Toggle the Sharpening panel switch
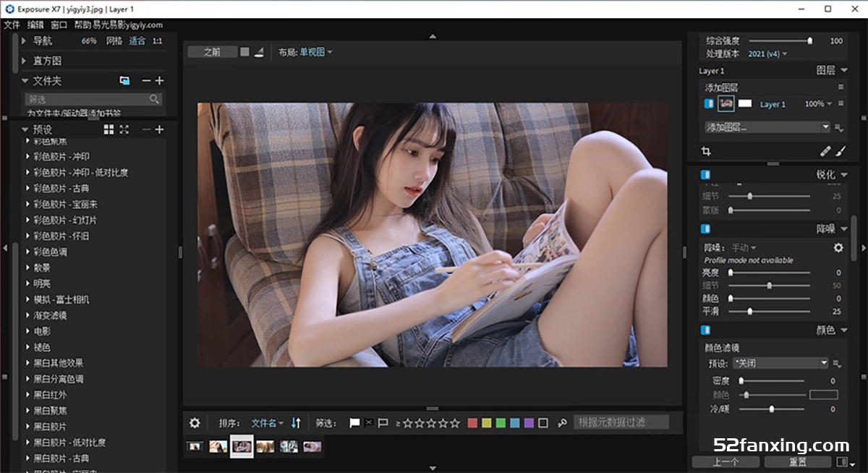The width and height of the screenshot is (868, 473). [706, 174]
